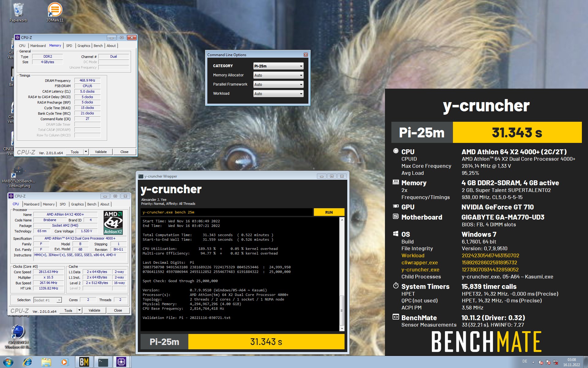Click the CPU-Z Memory window title icon

(17, 37)
